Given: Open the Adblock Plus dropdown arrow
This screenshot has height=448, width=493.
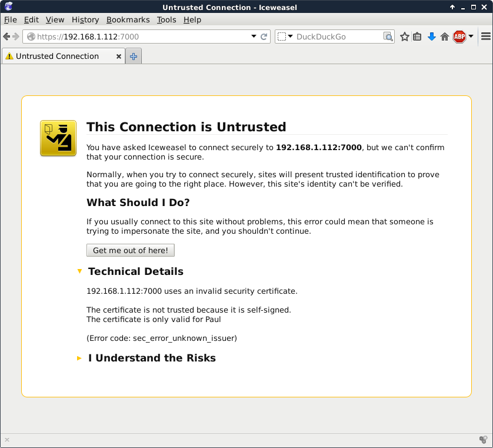Looking at the screenshot, I should (471, 36).
